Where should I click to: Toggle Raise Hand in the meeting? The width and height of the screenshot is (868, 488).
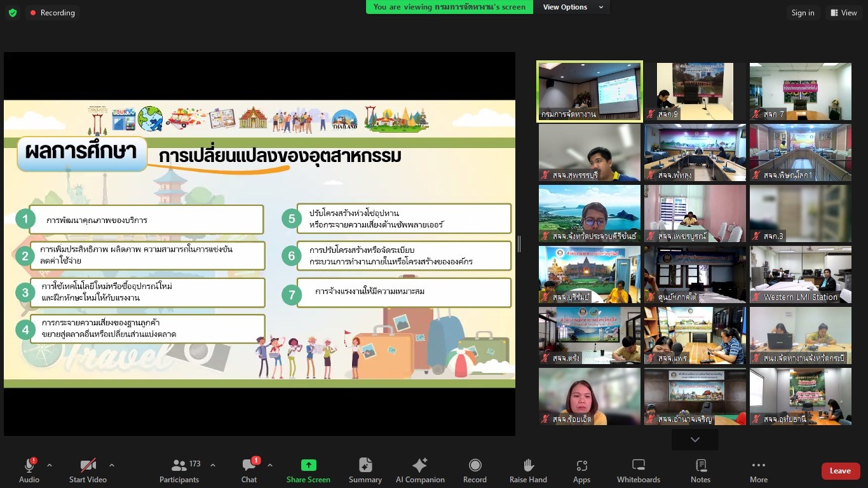pos(528,470)
